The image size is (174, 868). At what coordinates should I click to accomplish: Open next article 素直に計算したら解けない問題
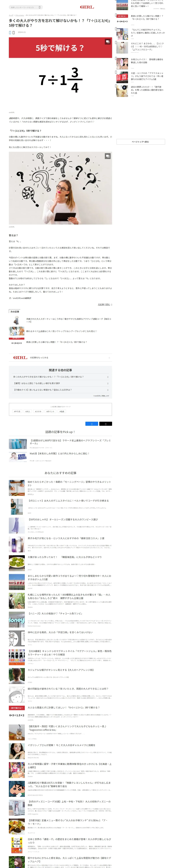[x=56, y=342]
